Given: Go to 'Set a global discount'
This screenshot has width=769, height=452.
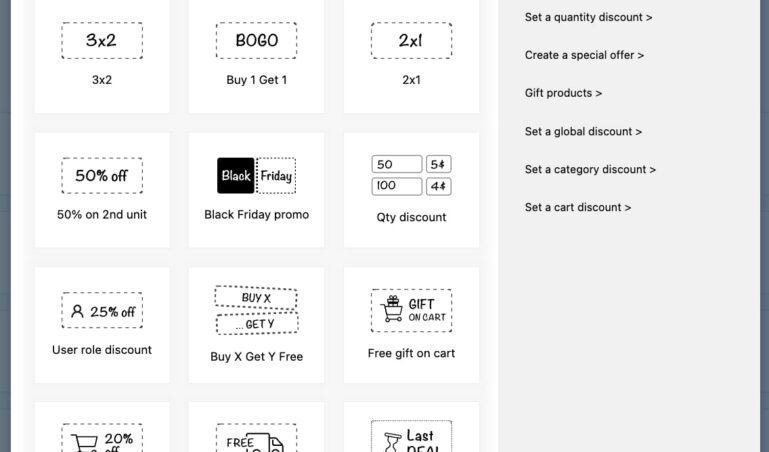Looking at the screenshot, I should (583, 131).
